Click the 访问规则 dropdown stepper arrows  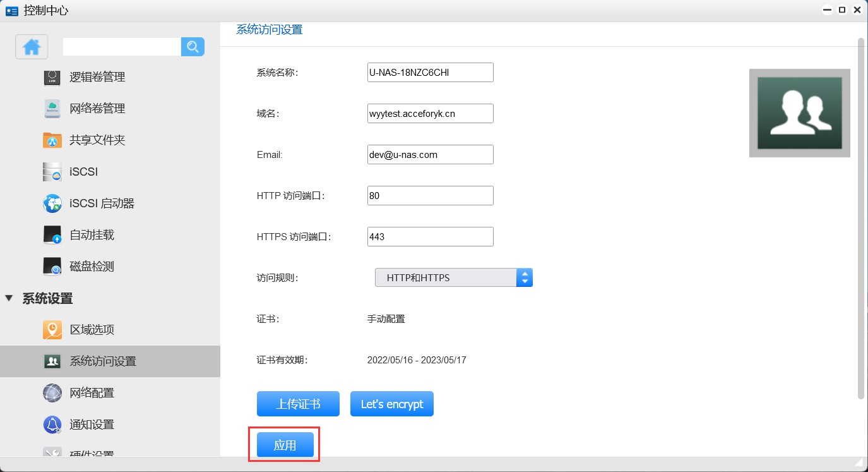pyautogui.click(x=525, y=277)
